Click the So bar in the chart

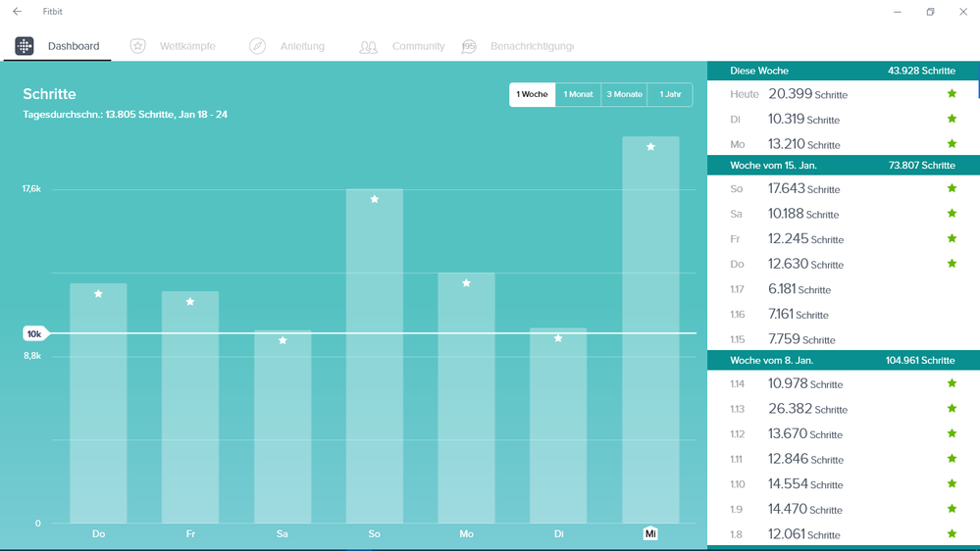375,356
